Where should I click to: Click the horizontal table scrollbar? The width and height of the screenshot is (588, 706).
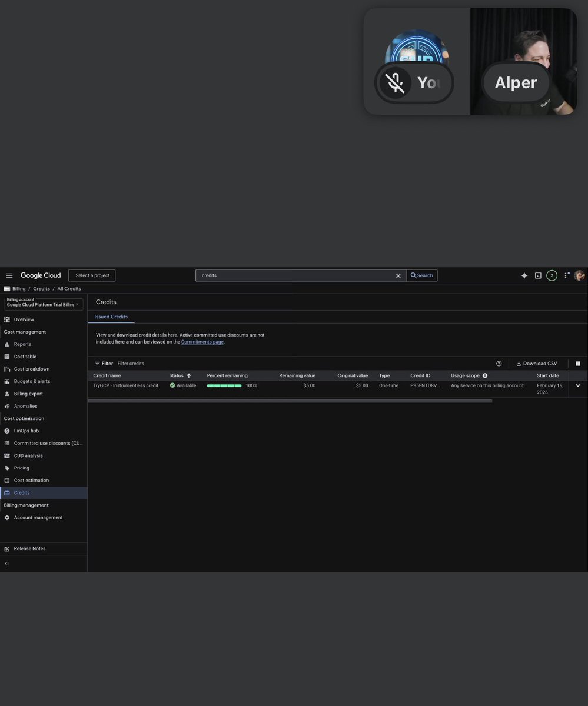click(x=290, y=401)
